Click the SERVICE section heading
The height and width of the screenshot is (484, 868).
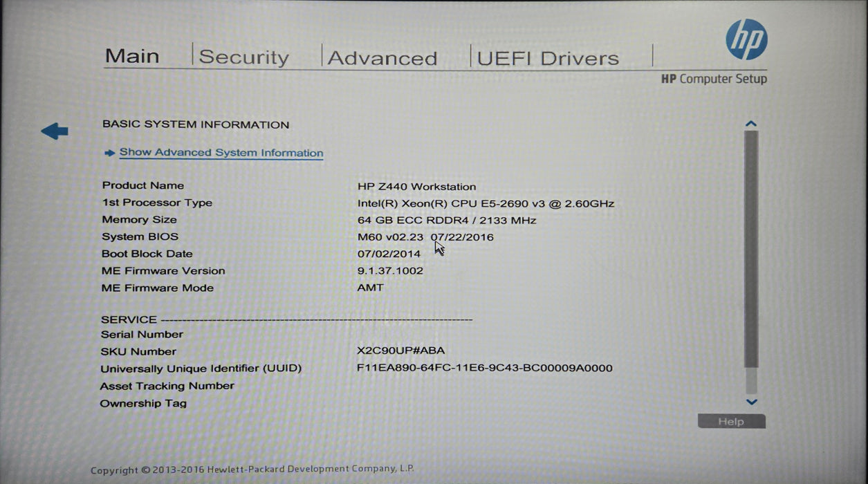[x=129, y=319]
